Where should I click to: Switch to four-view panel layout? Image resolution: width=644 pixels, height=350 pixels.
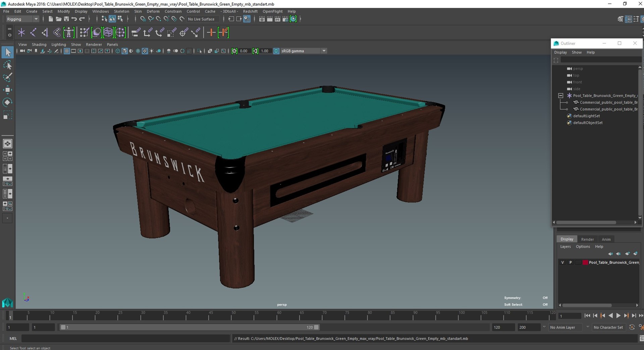coord(7,156)
